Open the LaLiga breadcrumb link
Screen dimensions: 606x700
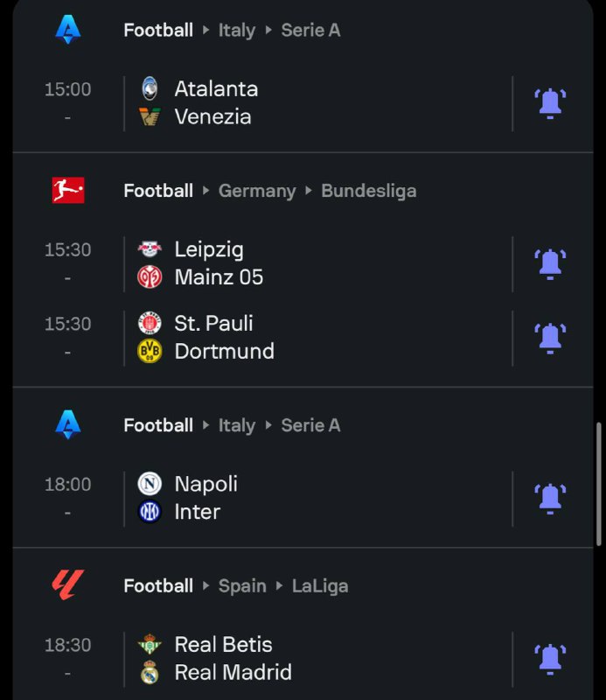pos(320,586)
